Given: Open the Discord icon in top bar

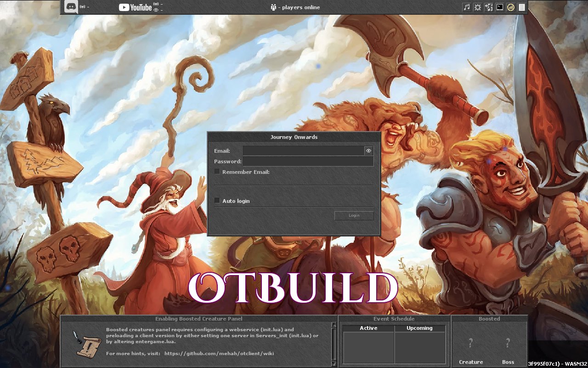Looking at the screenshot, I should click(x=71, y=7).
